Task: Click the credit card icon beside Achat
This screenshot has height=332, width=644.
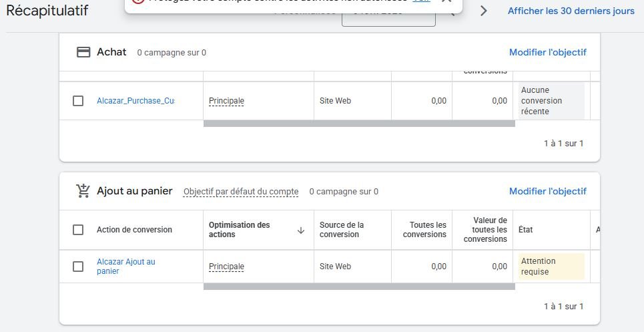Action: 83,52
